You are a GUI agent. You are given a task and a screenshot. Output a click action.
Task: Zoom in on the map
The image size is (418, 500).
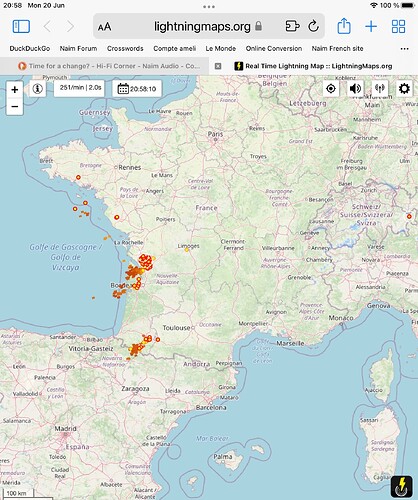pyautogui.click(x=15, y=90)
